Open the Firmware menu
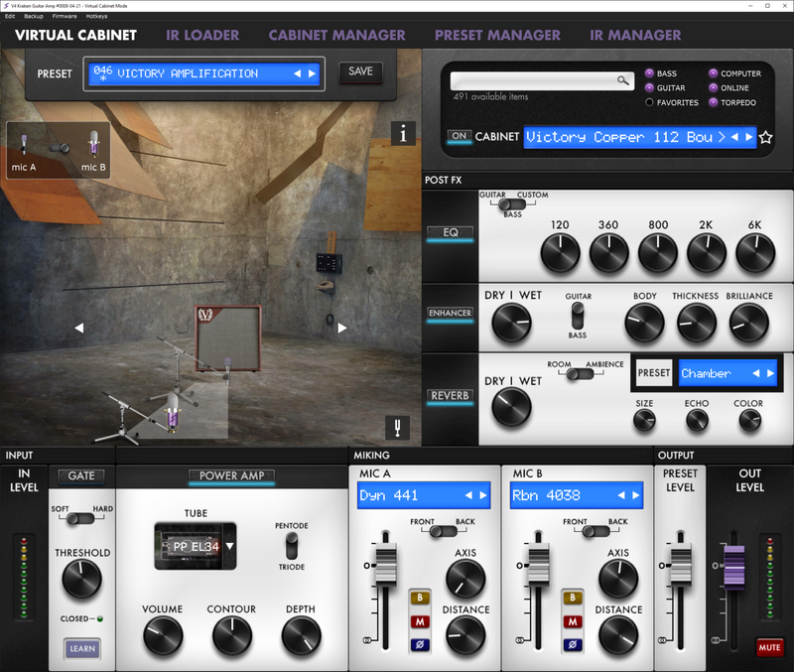Viewport: 794px width, 672px height. [x=65, y=16]
